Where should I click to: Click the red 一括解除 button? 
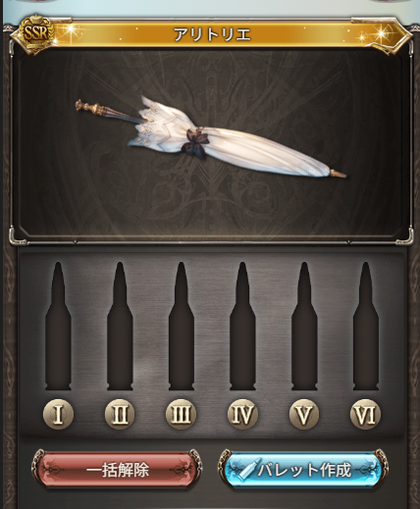click(x=117, y=470)
